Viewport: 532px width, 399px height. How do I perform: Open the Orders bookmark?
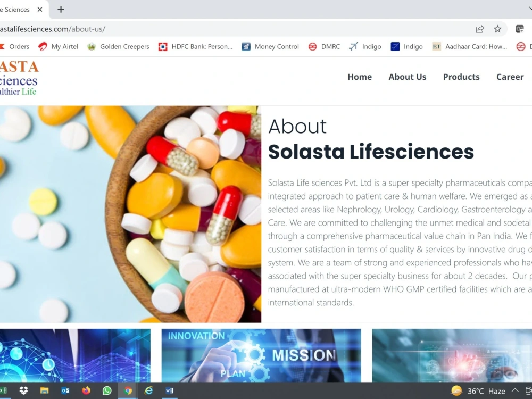click(14, 46)
